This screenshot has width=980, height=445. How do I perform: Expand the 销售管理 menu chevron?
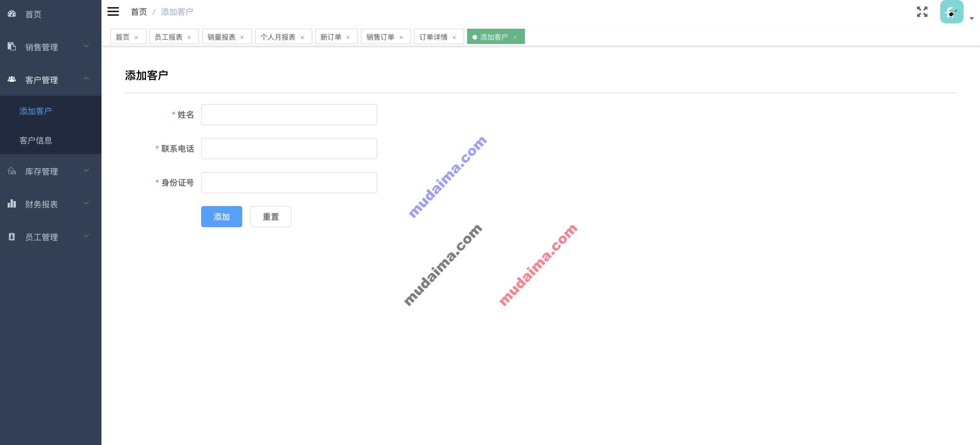point(86,46)
